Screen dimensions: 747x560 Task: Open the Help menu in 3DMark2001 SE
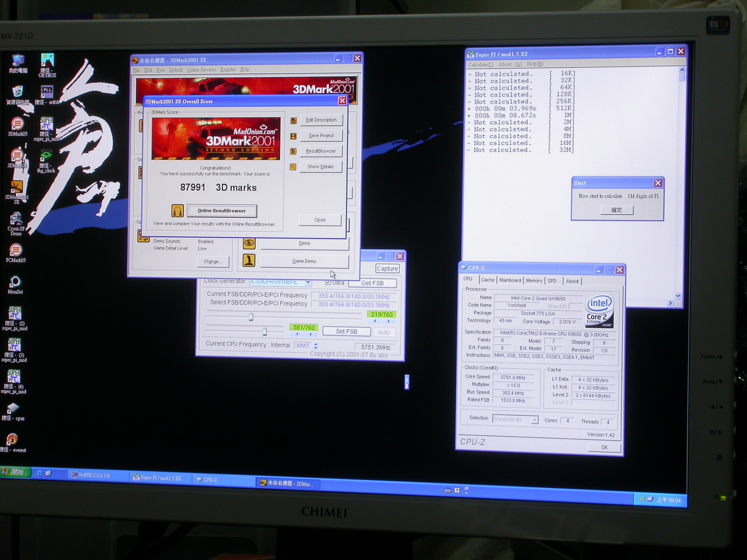pos(245,69)
